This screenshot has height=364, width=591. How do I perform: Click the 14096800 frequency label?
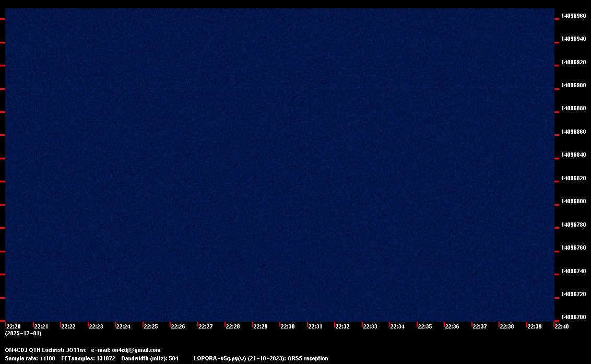click(573, 201)
